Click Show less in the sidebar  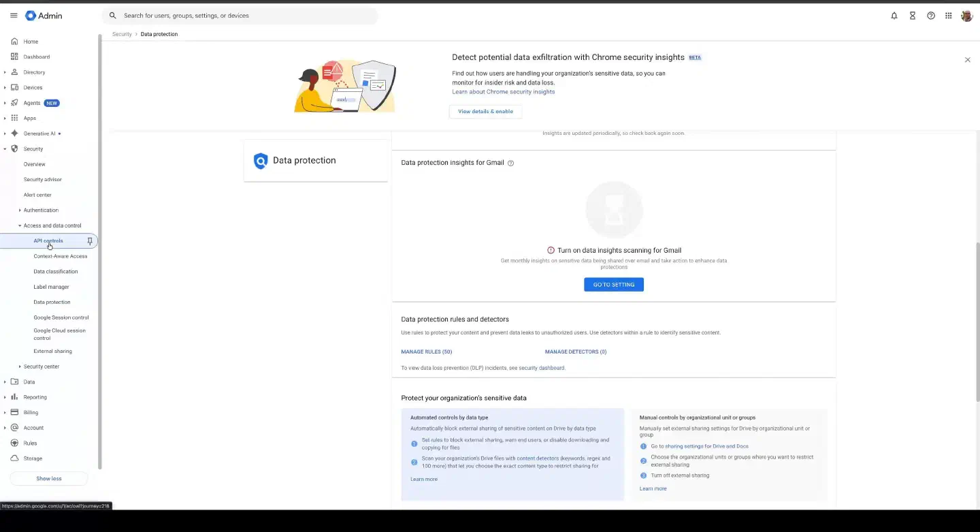49,479
